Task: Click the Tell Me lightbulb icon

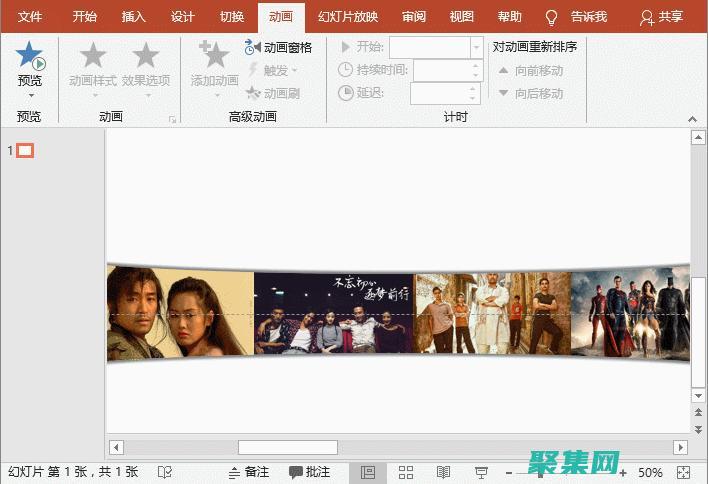Action: pos(551,17)
